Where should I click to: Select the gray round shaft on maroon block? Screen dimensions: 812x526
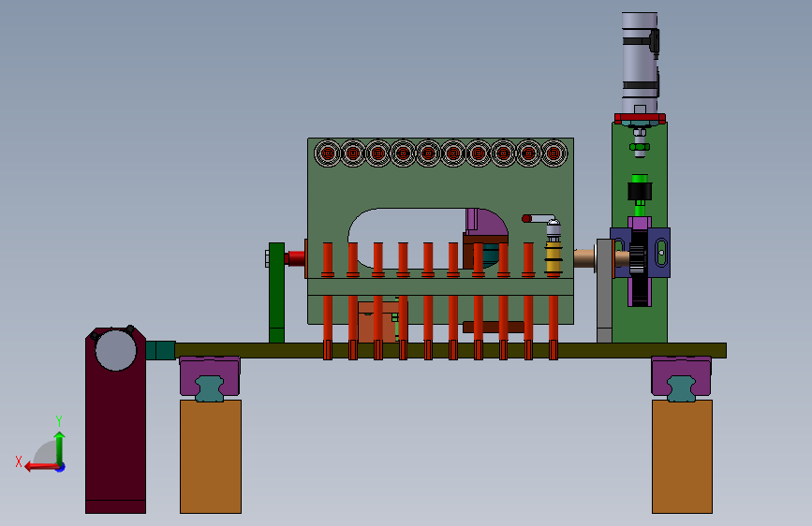pos(116,350)
